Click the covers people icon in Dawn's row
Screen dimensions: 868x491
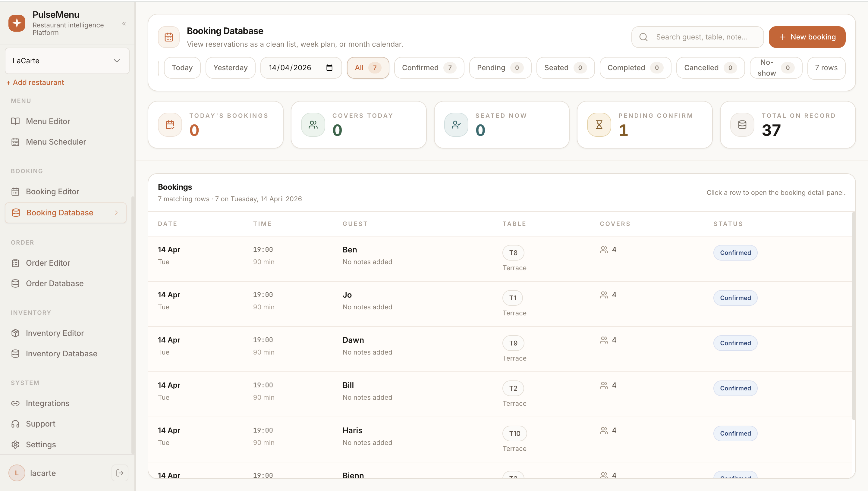(x=604, y=340)
